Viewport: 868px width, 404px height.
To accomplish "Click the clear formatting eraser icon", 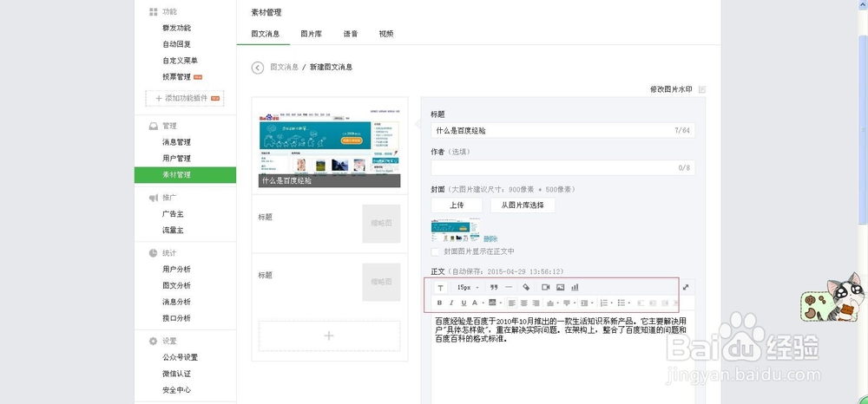I will [526, 287].
